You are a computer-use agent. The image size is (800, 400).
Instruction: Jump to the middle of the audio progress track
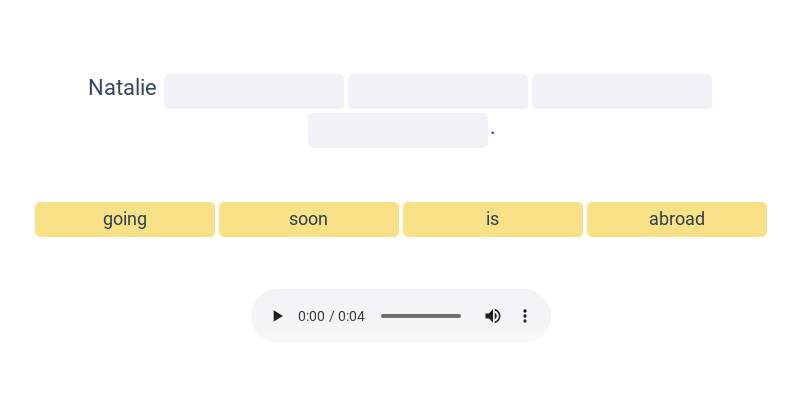pos(421,316)
